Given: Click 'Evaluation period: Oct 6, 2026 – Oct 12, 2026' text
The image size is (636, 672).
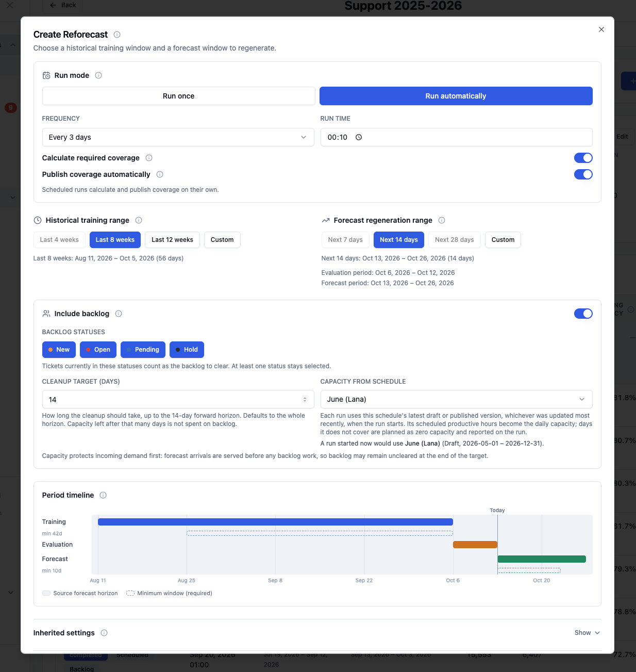Looking at the screenshot, I should 388,273.
